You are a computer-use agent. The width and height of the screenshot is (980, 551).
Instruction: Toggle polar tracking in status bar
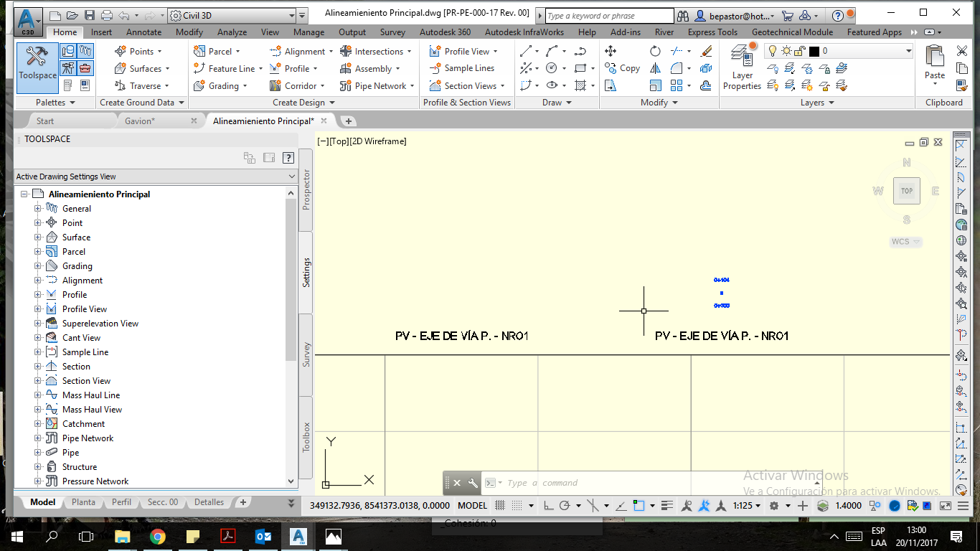tap(565, 505)
